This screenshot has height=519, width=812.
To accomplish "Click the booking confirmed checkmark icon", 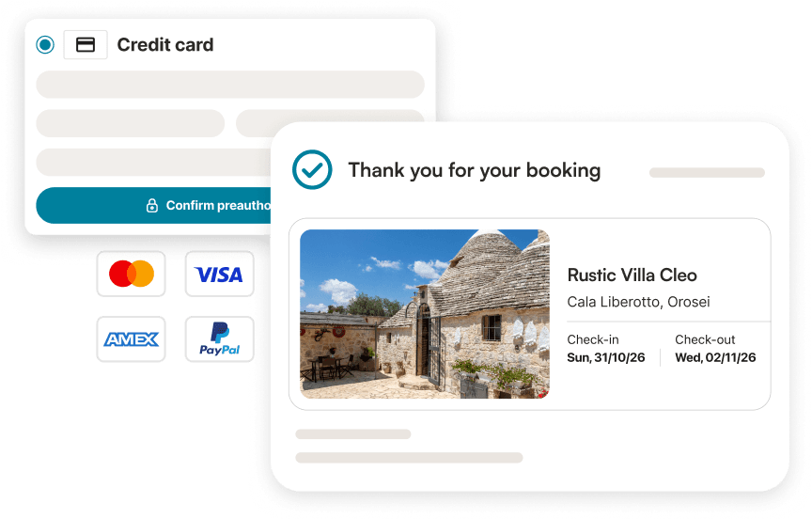I will pos(312,169).
